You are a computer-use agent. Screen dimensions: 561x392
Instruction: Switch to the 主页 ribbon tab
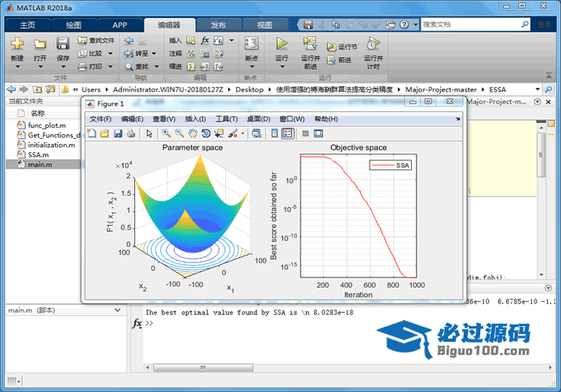click(27, 25)
